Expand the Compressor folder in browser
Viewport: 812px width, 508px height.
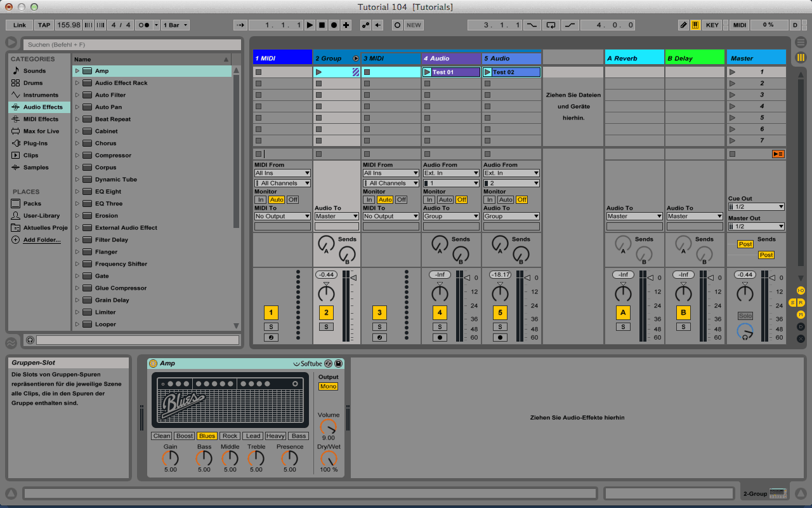77,156
